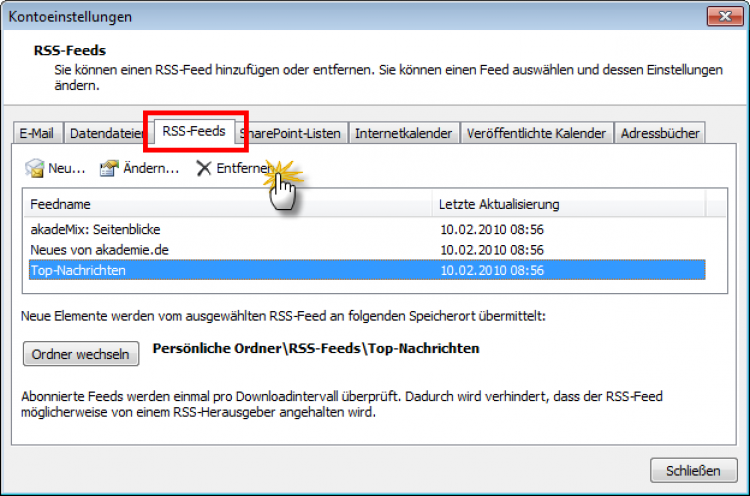This screenshot has width=750, height=496.
Task: Select the akadeMix: Seitenblicke feed
Action: (96, 229)
